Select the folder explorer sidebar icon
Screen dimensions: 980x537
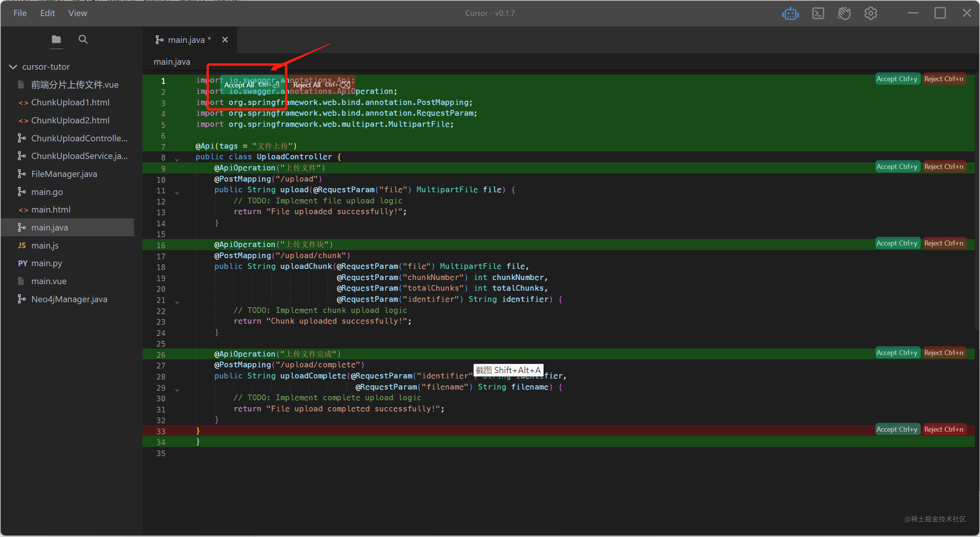click(x=56, y=39)
